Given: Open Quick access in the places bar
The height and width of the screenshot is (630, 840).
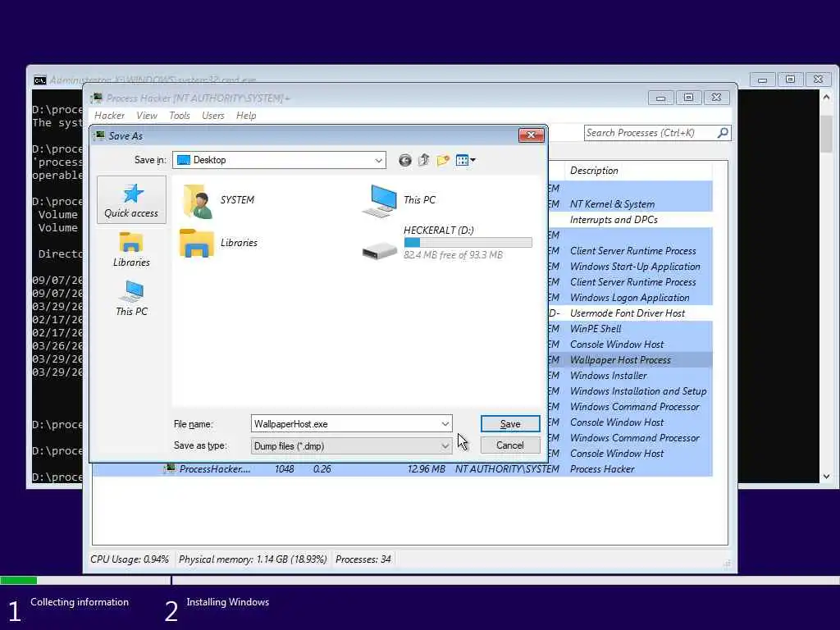Looking at the screenshot, I should [x=131, y=200].
